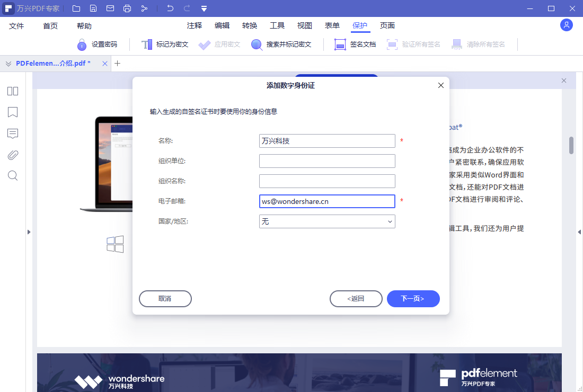The height and width of the screenshot is (392, 583).
Task: Click the 电子邮箱 input field
Action: pyautogui.click(x=326, y=201)
